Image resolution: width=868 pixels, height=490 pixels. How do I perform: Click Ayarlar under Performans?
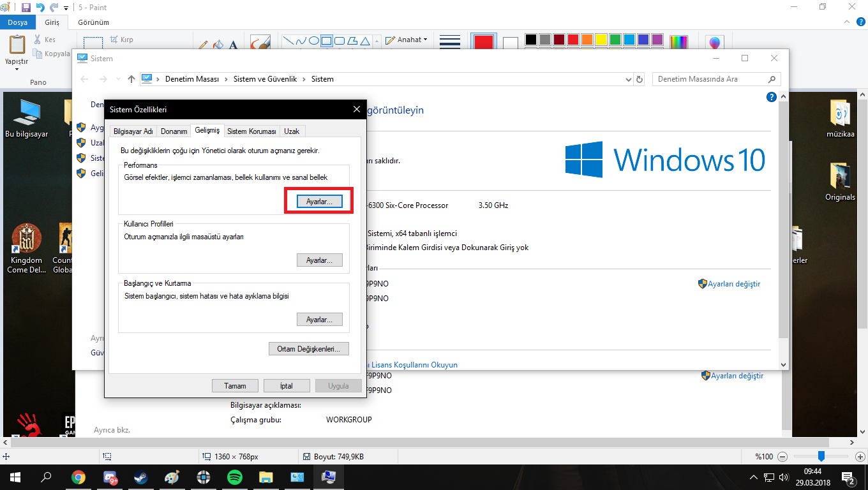coord(320,201)
